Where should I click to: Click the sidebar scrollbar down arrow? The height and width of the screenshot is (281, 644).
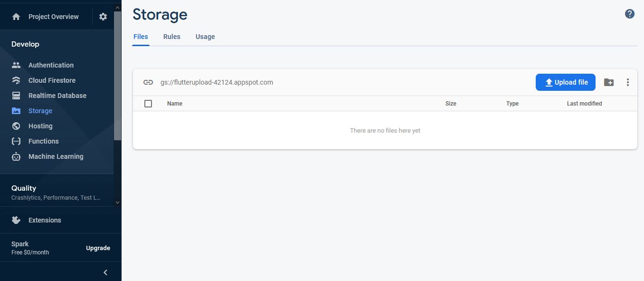pyautogui.click(x=117, y=202)
